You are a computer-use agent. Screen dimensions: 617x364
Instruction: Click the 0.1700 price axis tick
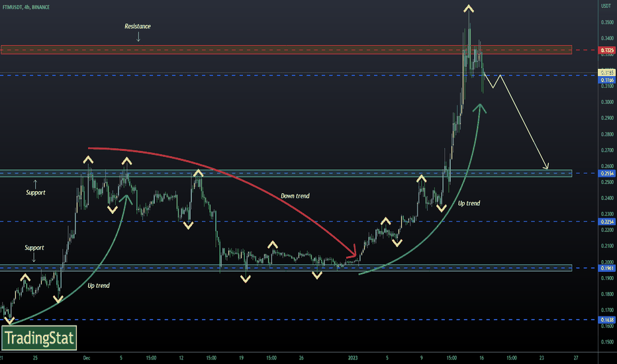[x=607, y=310]
